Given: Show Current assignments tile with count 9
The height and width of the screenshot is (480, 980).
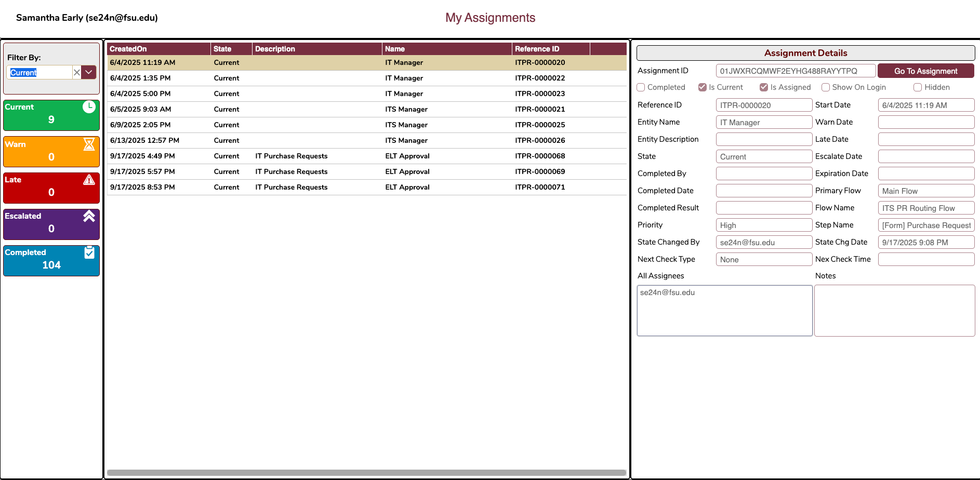Looking at the screenshot, I should (x=51, y=115).
